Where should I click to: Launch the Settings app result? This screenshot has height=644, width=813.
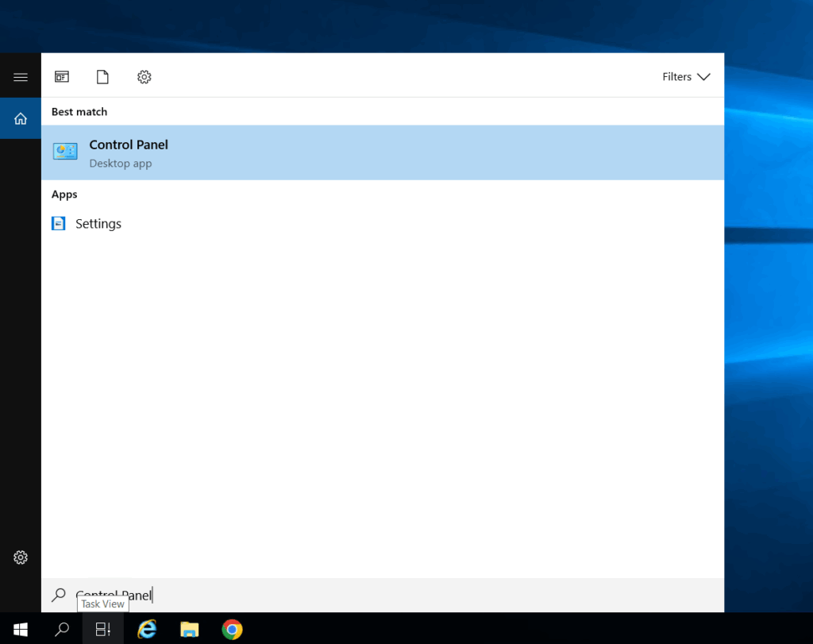98,224
